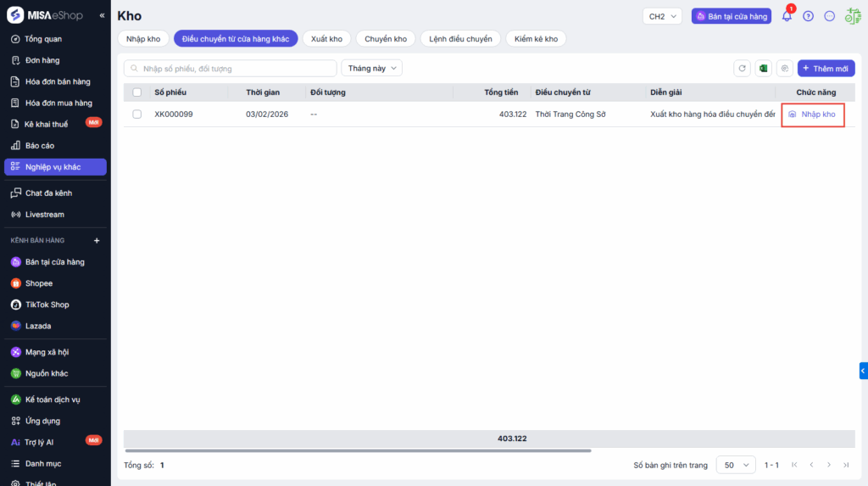Viewport: 868px width, 486px height.
Task: Click Bán tại cửa hàng header button
Action: click(732, 16)
